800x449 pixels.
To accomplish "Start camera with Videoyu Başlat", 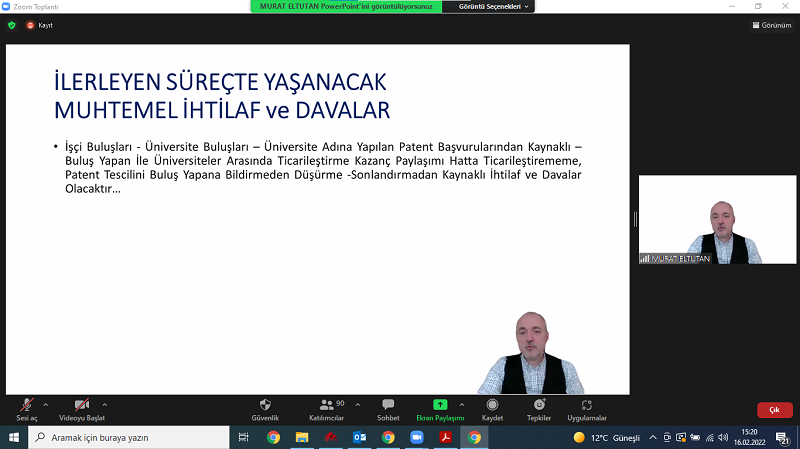I will tap(80, 405).
